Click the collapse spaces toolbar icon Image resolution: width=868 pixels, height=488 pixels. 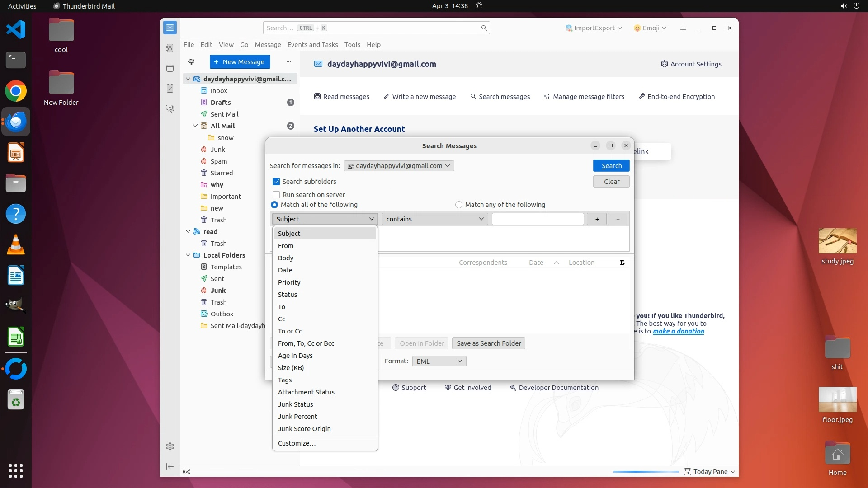tap(170, 466)
